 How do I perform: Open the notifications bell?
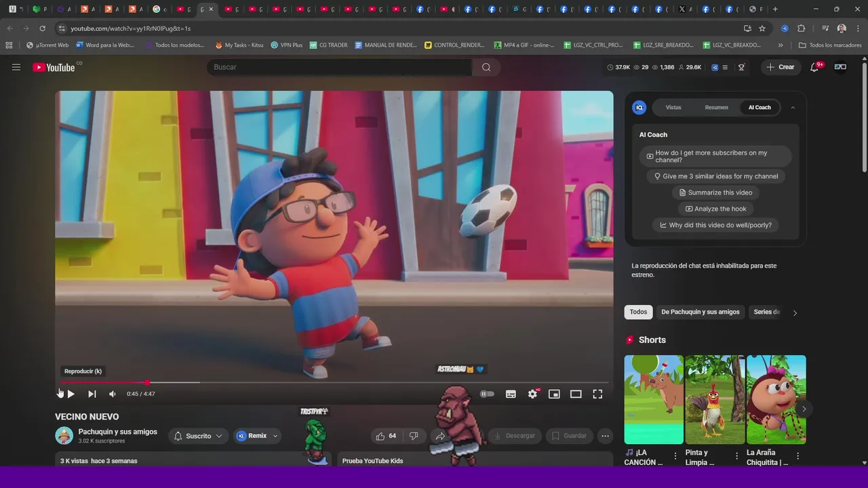click(814, 67)
